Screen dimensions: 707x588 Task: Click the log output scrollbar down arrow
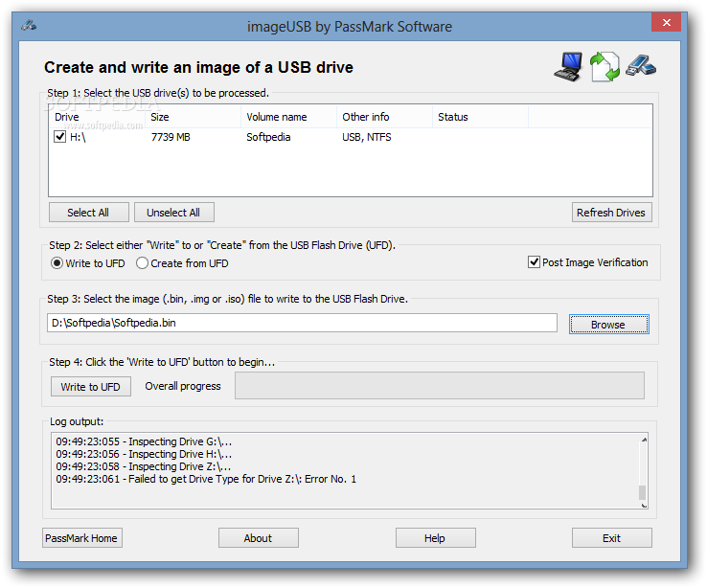click(x=644, y=505)
